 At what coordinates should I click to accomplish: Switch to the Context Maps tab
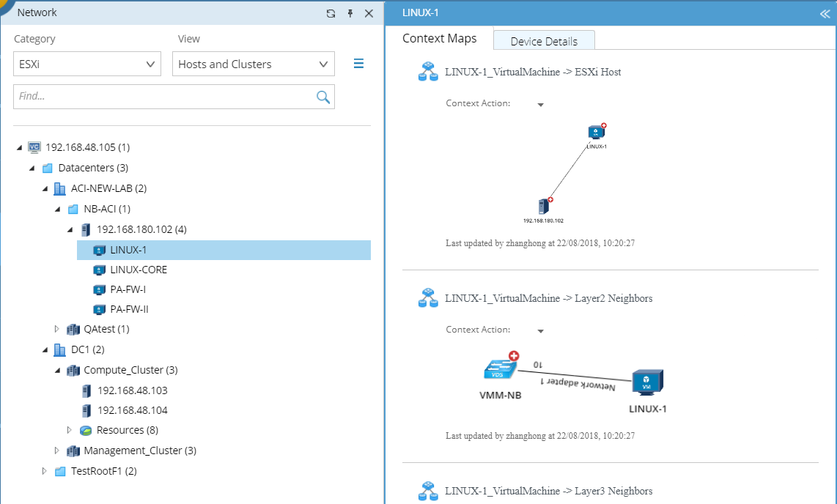[439, 38]
